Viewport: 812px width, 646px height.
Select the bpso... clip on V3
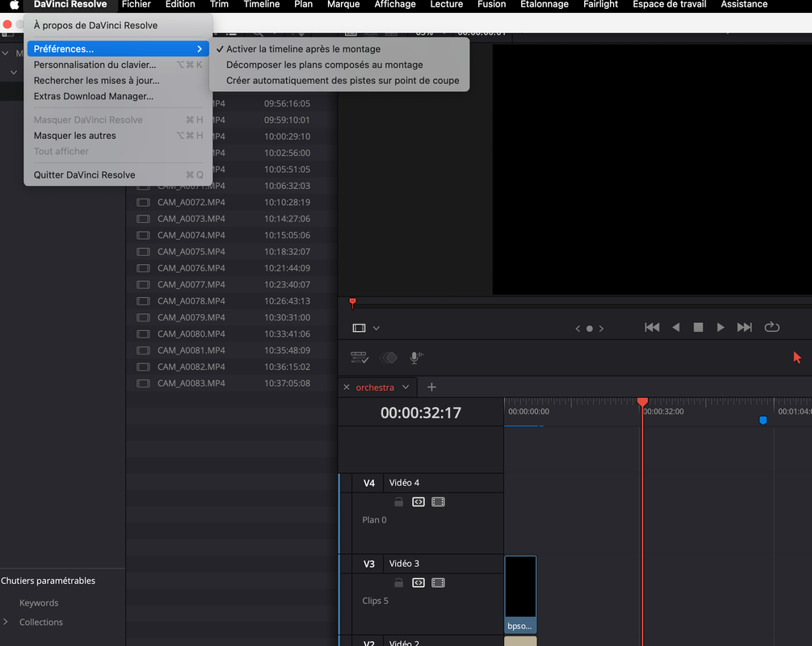click(520, 594)
